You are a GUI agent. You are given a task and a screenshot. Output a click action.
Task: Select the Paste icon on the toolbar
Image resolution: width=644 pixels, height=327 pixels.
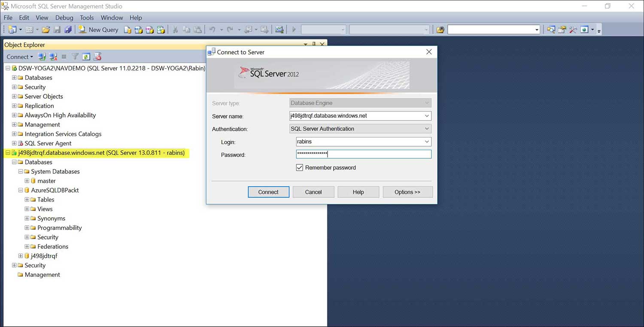198,29
